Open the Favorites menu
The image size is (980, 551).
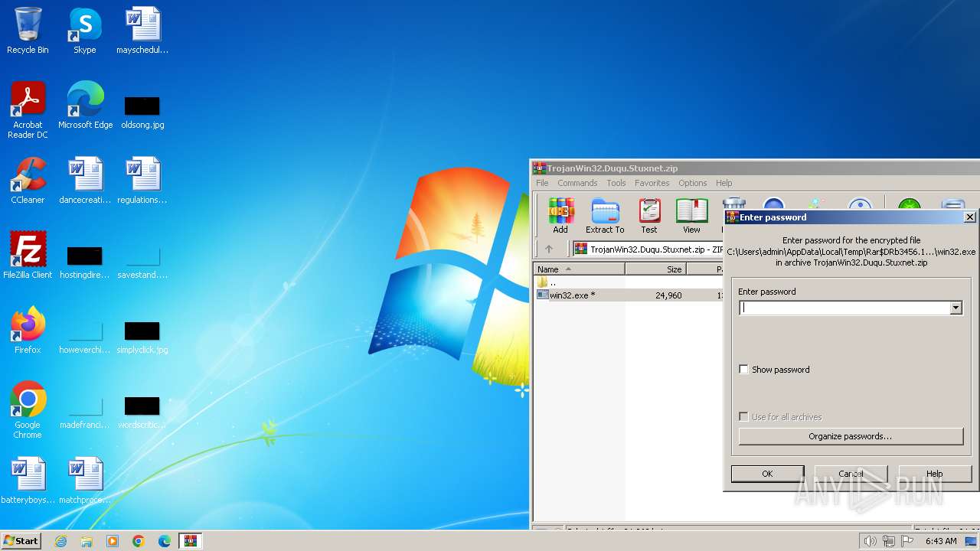(652, 183)
